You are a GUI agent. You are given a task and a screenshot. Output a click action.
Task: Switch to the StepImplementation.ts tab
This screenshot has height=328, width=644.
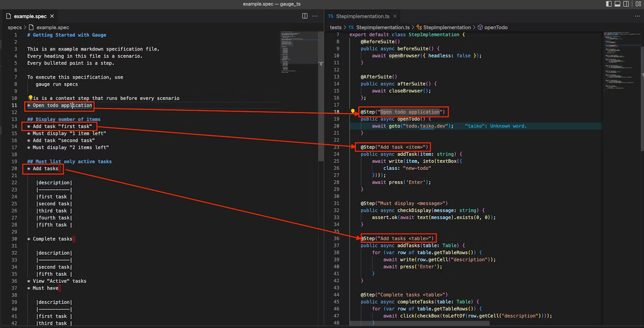tap(362, 16)
